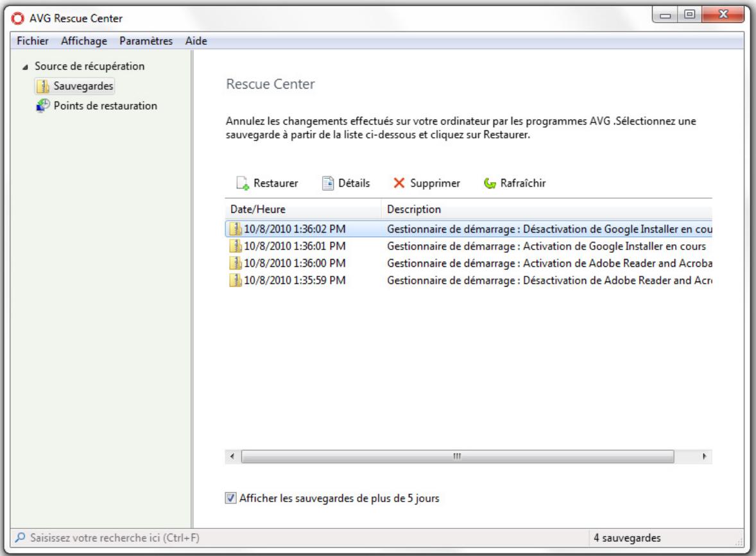The width and height of the screenshot is (756, 556).
Task: Click the folder icon of 1:35:59 PM backup
Action: point(236,280)
